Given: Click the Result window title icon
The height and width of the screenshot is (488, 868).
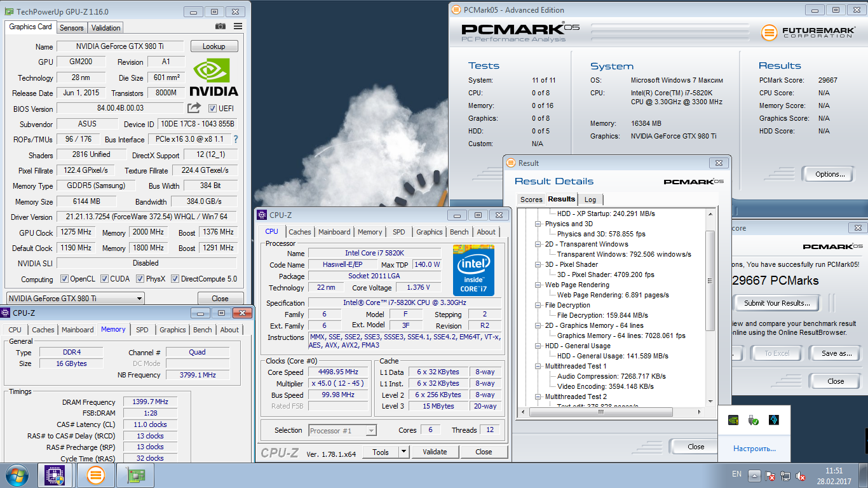Looking at the screenshot, I should coord(512,163).
